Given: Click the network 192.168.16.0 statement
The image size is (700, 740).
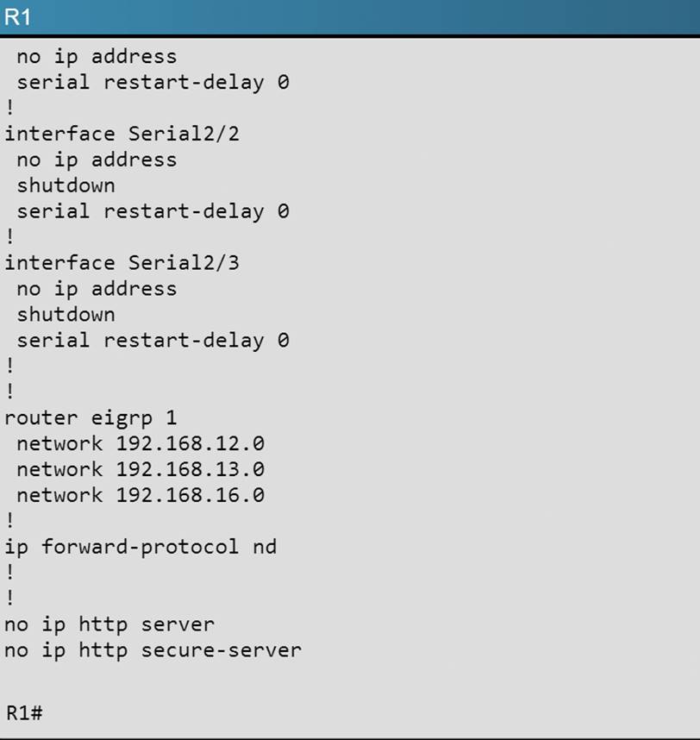Looking at the screenshot, I should coord(140,496).
